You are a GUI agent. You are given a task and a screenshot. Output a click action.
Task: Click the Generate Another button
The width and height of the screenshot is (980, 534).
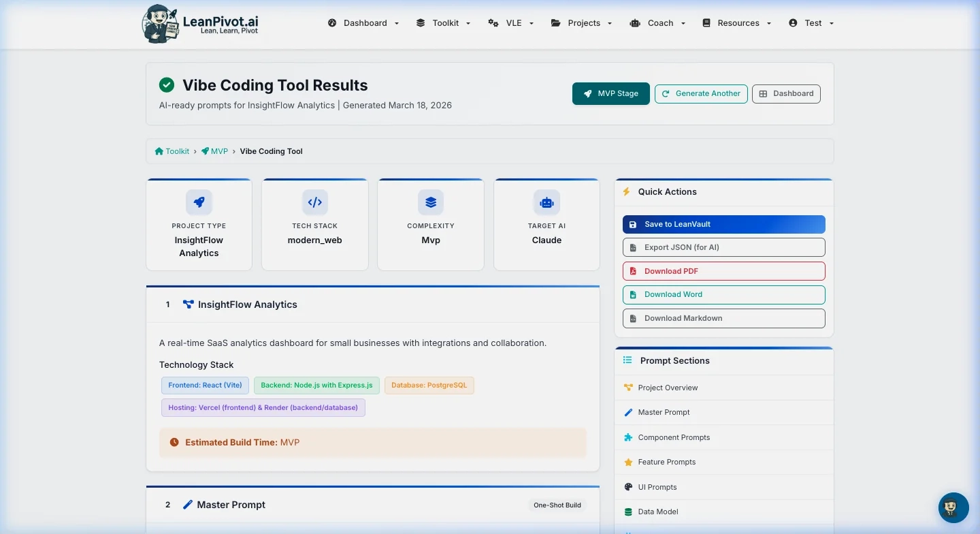(701, 93)
